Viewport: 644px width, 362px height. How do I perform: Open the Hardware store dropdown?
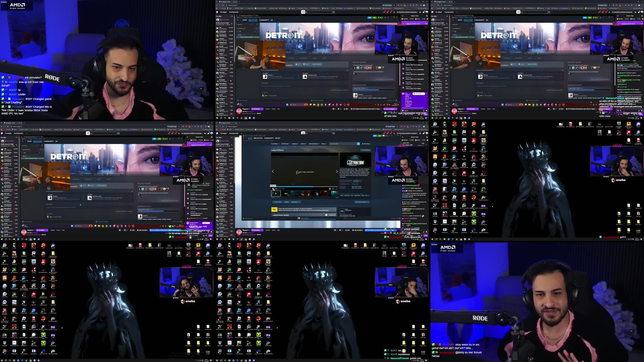pyautogui.click(x=303, y=144)
